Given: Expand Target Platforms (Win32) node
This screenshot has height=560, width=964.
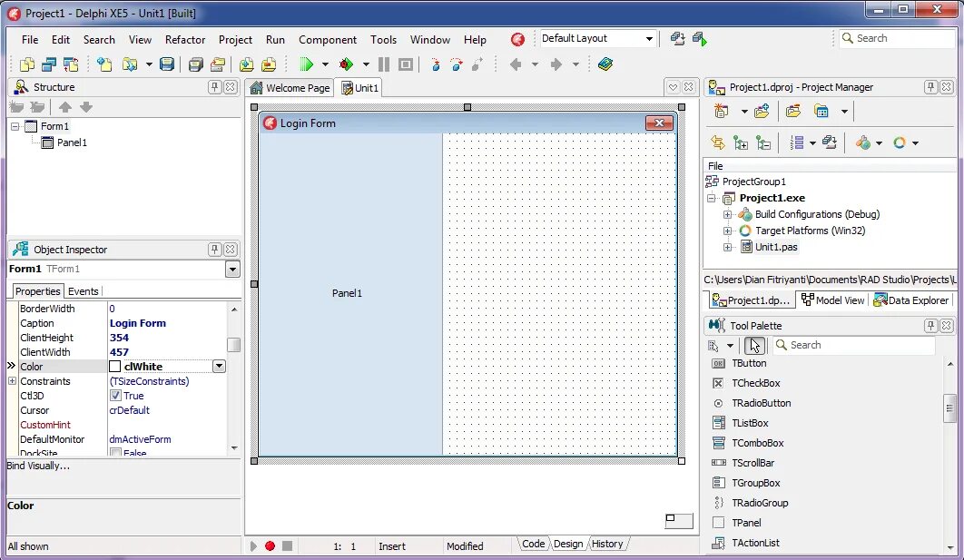Looking at the screenshot, I should point(727,231).
